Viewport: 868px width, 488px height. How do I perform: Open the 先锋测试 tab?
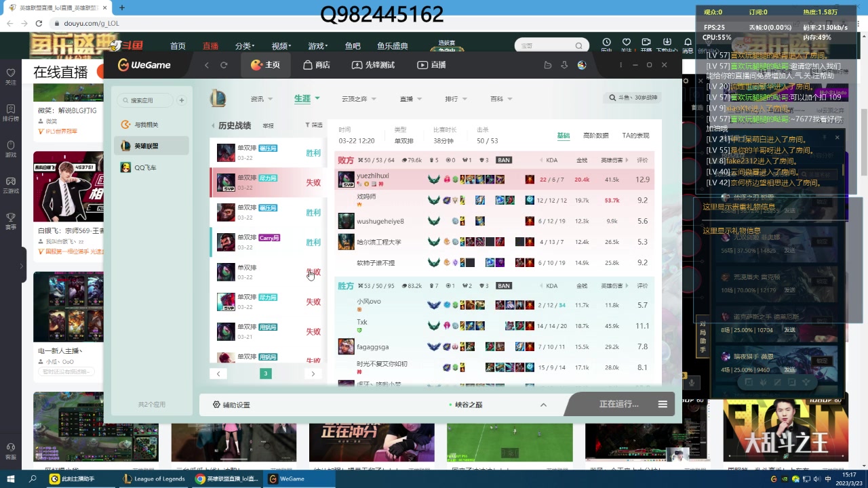pyautogui.click(x=373, y=65)
